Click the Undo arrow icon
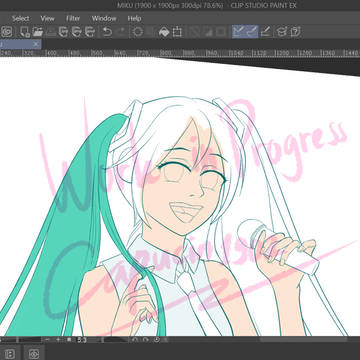This screenshot has width=360, height=360. click(107, 32)
